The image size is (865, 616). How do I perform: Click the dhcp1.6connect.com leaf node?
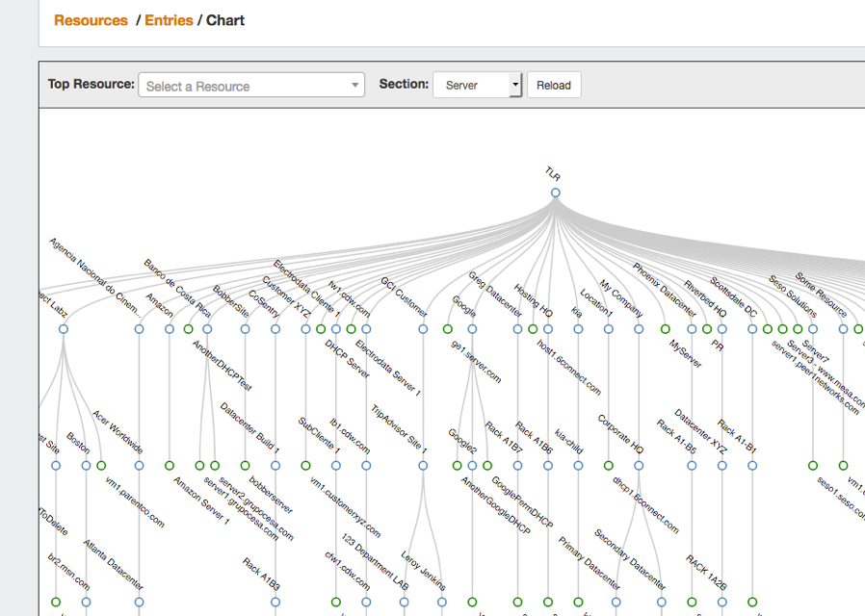point(609,466)
